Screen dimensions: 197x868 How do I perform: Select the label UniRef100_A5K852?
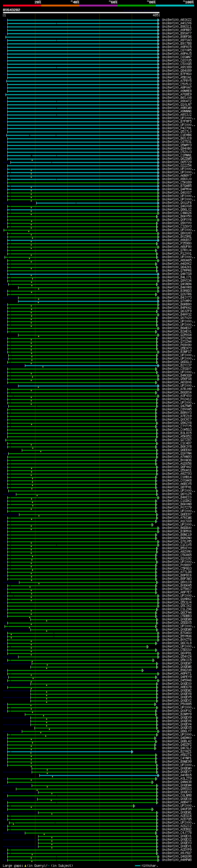point(177,437)
